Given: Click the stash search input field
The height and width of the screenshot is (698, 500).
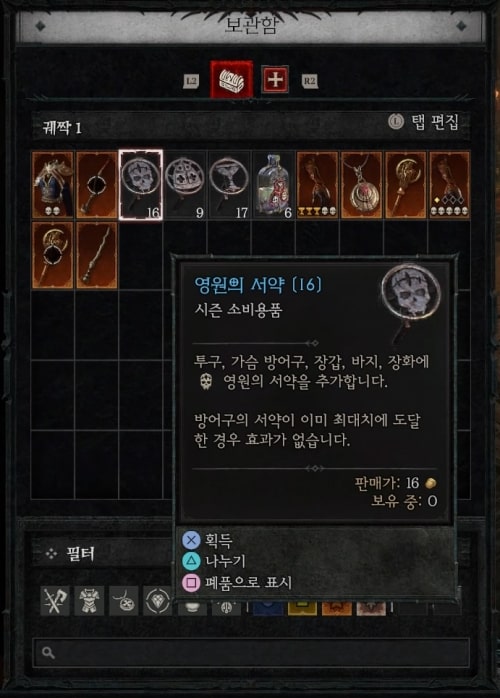Looking at the screenshot, I should (x=251, y=653).
